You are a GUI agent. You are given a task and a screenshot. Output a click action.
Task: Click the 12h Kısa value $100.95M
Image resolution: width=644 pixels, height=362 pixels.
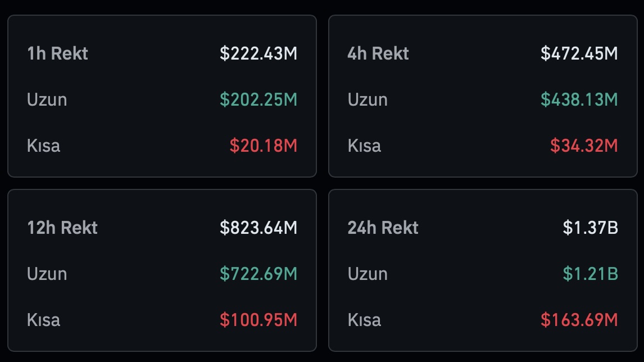coord(258,320)
